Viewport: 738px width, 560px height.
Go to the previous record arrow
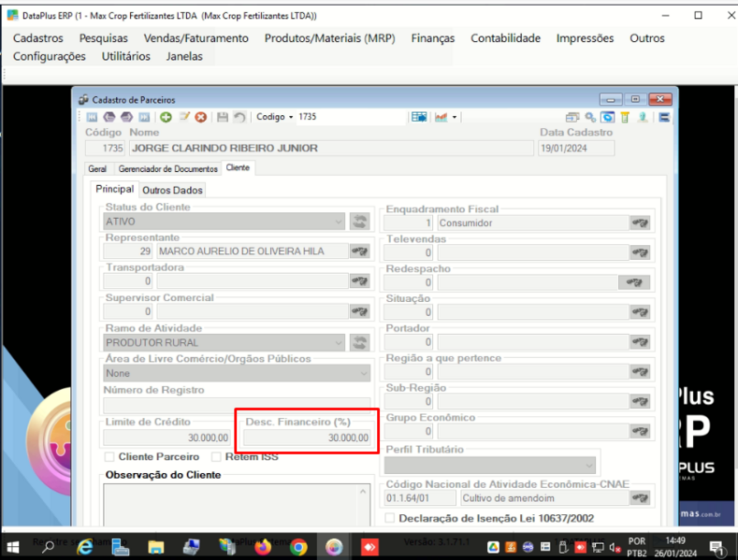(109, 117)
